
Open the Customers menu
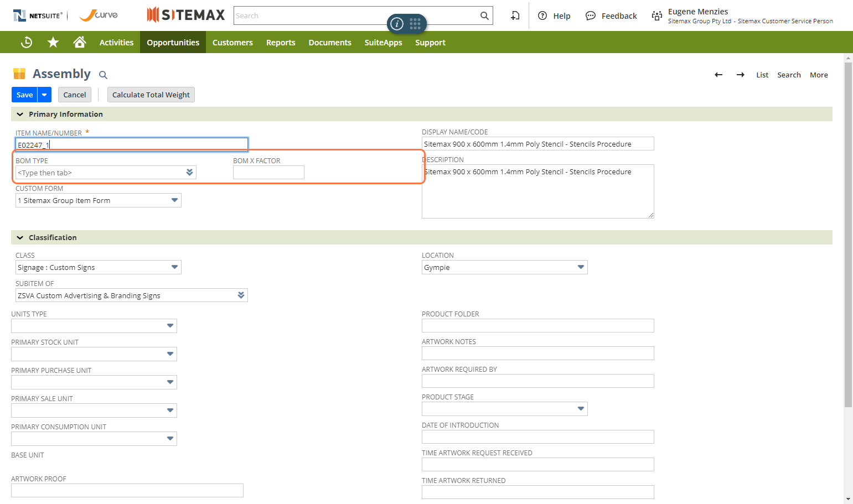232,42
